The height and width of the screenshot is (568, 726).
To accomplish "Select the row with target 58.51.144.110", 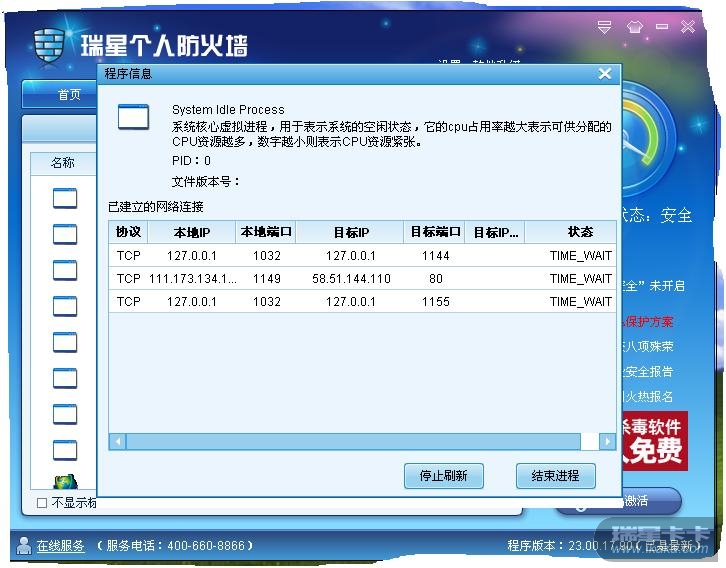I will tap(363, 279).
